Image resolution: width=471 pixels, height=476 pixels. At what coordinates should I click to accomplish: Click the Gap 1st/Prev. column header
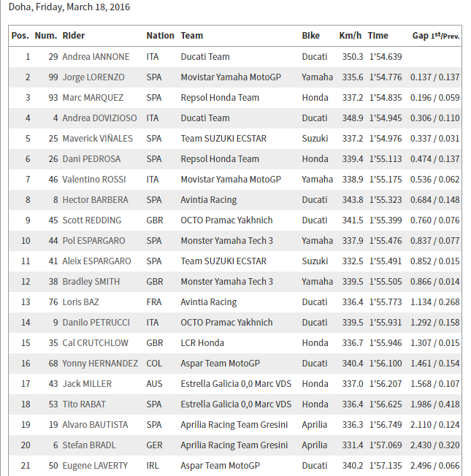pos(435,36)
